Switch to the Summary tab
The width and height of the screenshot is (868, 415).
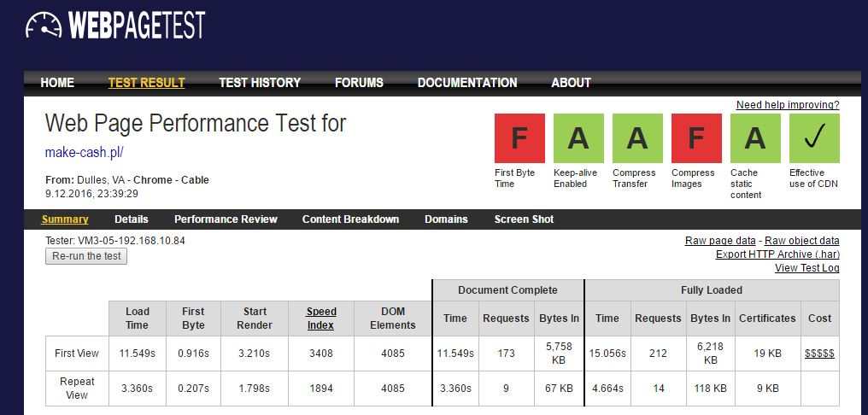(65, 219)
